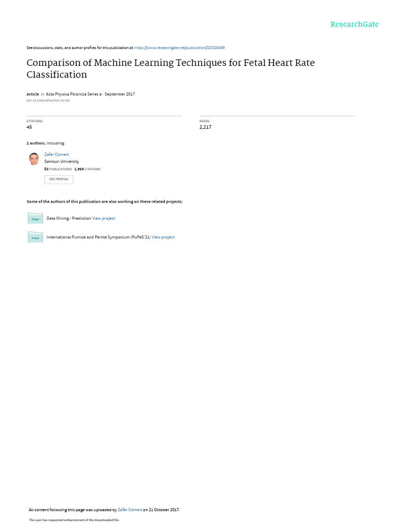Click the ResearchGate logo
Screen dimensions: 399x532
(x=354, y=24)
